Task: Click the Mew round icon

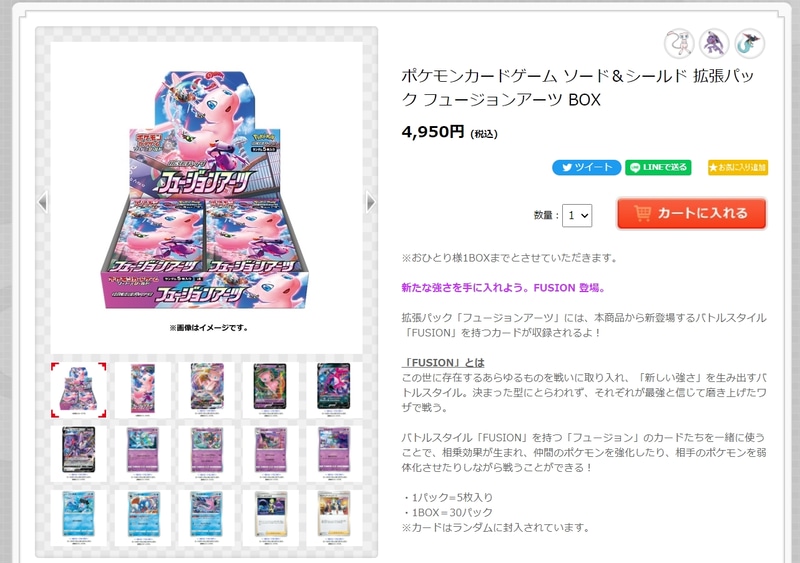Action: (x=679, y=43)
